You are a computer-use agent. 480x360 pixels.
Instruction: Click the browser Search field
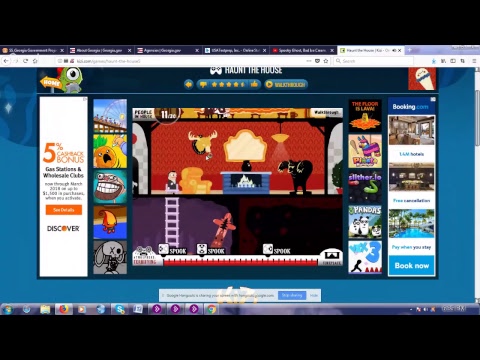click(373, 61)
